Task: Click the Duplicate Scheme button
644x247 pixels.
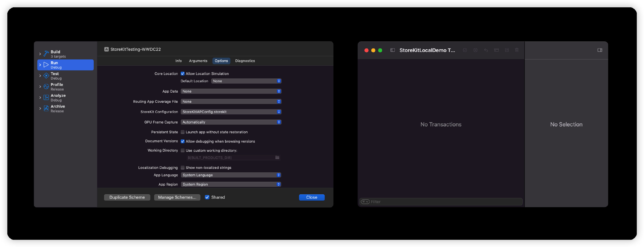Action: coord(127,197)
